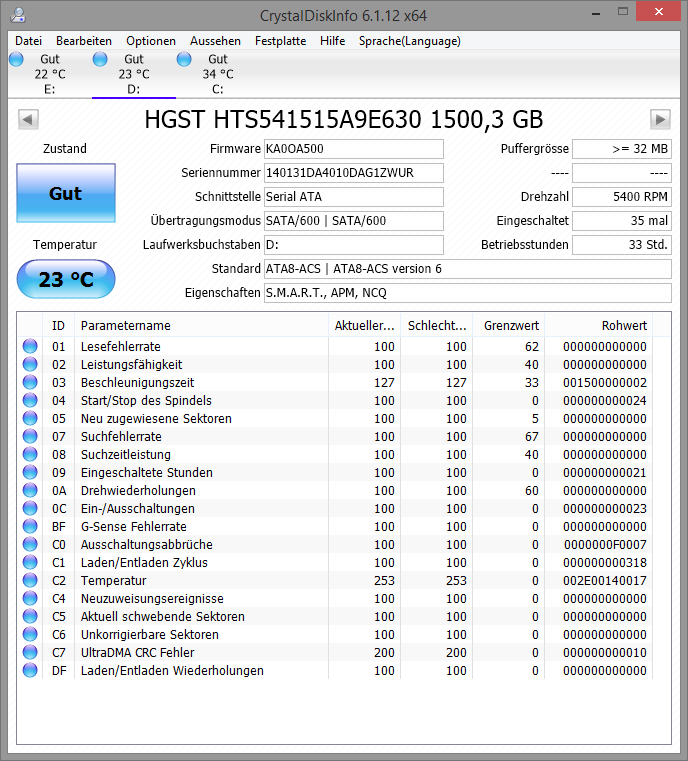Open the Sprache(Language) menu
Viewport: 688px width, 761px height.
tap(410, 41)
